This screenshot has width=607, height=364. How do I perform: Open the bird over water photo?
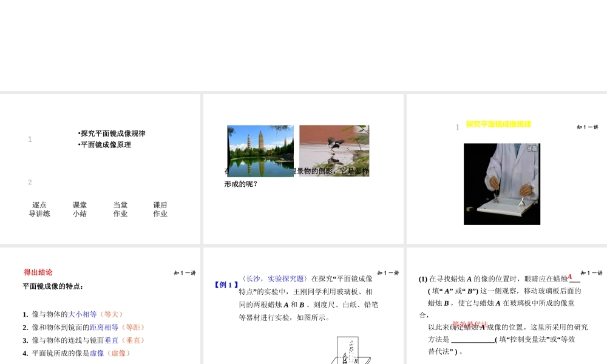click(x=334, y=151)
